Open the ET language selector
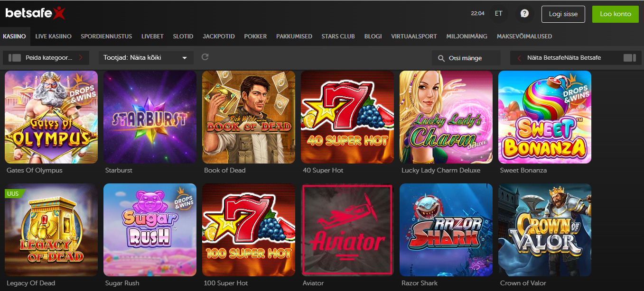The image size is (644, 291). [499, 14]
